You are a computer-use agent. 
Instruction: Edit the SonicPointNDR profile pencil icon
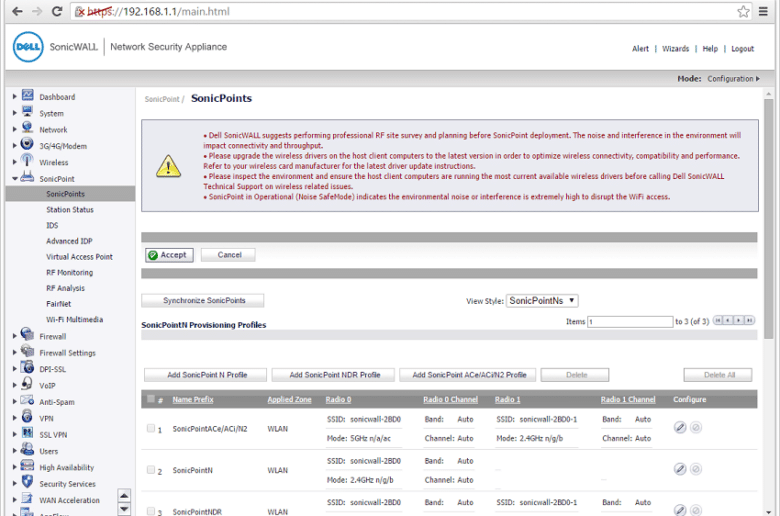pos(680,510)
